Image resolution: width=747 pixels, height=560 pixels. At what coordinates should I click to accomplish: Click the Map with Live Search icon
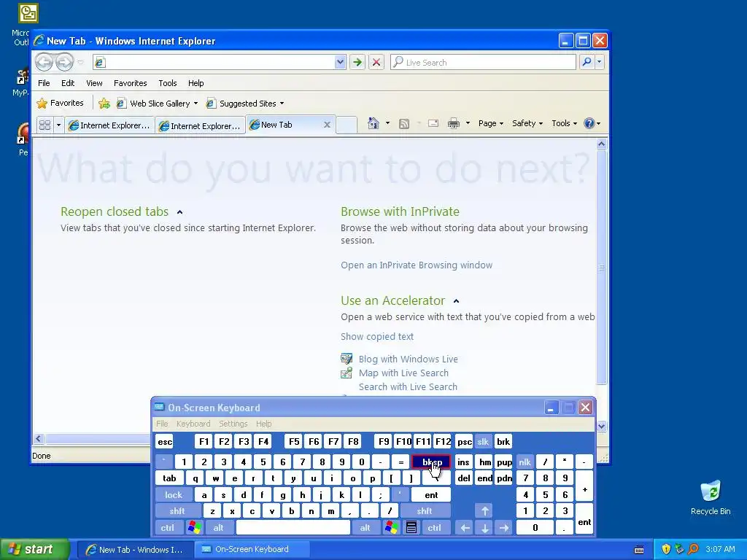347,373
